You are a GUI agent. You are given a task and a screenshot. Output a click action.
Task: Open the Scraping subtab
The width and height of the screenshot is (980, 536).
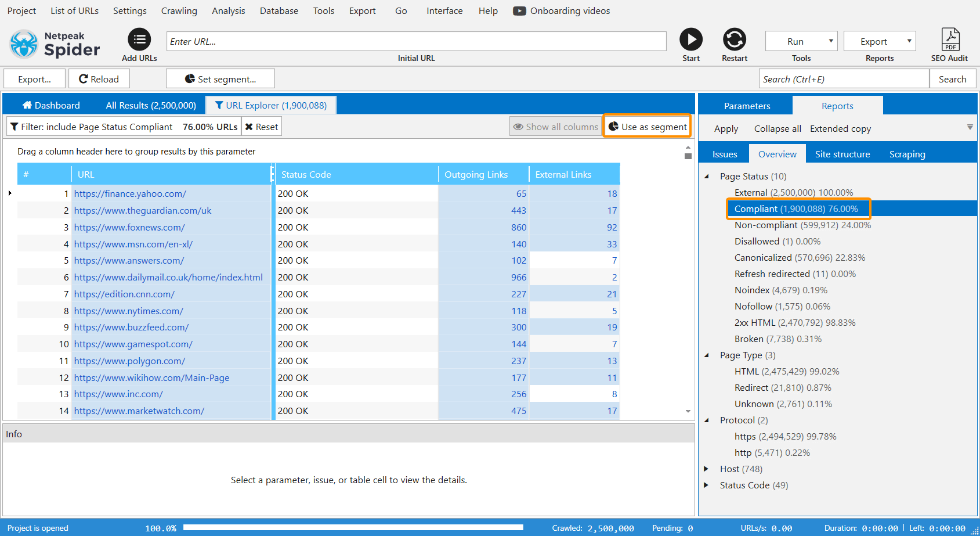point(907,154)
